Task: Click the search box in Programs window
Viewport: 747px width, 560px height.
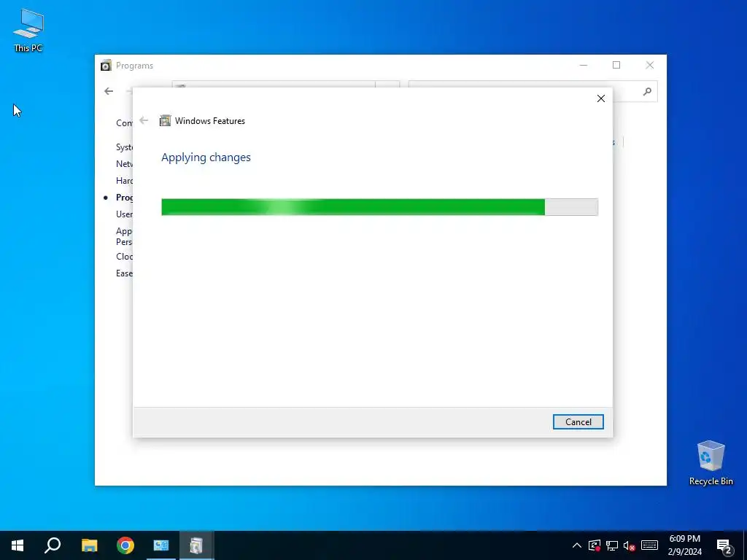Action: point(533,91)
